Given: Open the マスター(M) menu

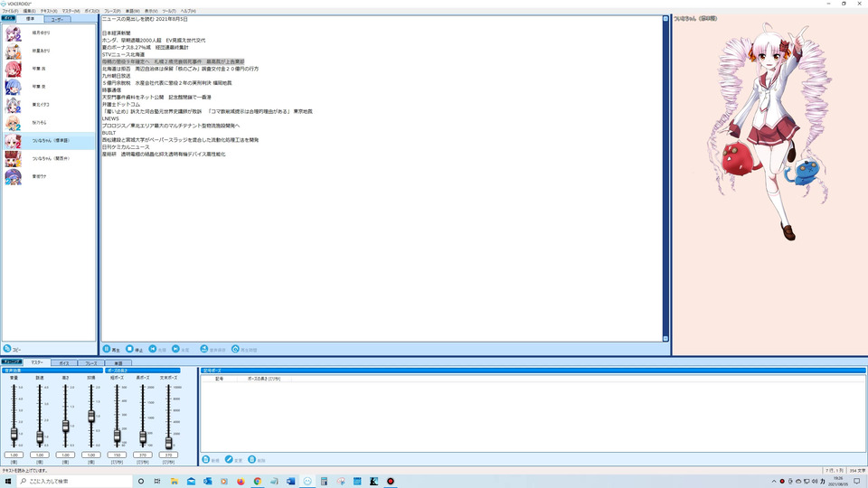Looking at the screenshot, I should 71,11.
